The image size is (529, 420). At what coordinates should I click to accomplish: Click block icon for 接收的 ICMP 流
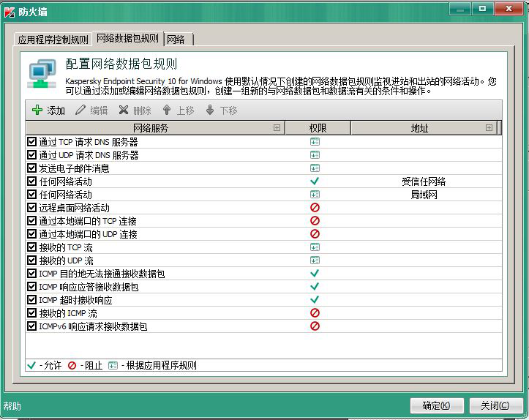pos(315,313)
